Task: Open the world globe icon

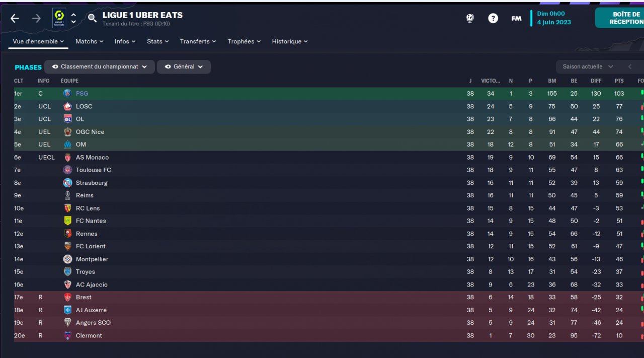Action: [470, 19]
